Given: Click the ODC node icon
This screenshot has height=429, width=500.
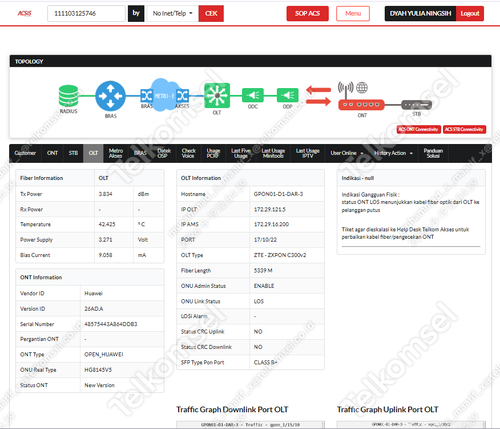Looking at the screenshot, I should pyautogui.click(x=253, y=95).
